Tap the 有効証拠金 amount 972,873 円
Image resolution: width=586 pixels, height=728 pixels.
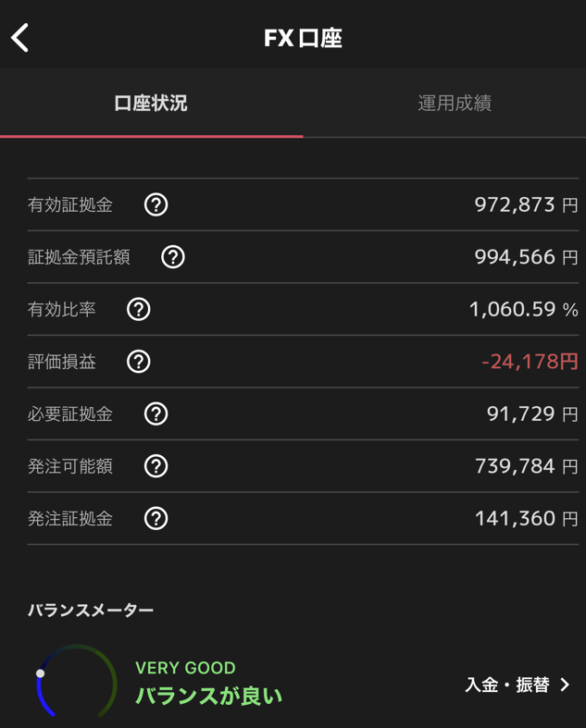click(526, 204)
